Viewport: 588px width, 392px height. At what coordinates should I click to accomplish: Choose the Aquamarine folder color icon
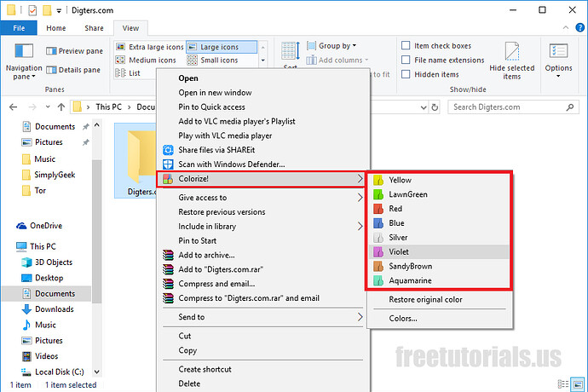378,280
